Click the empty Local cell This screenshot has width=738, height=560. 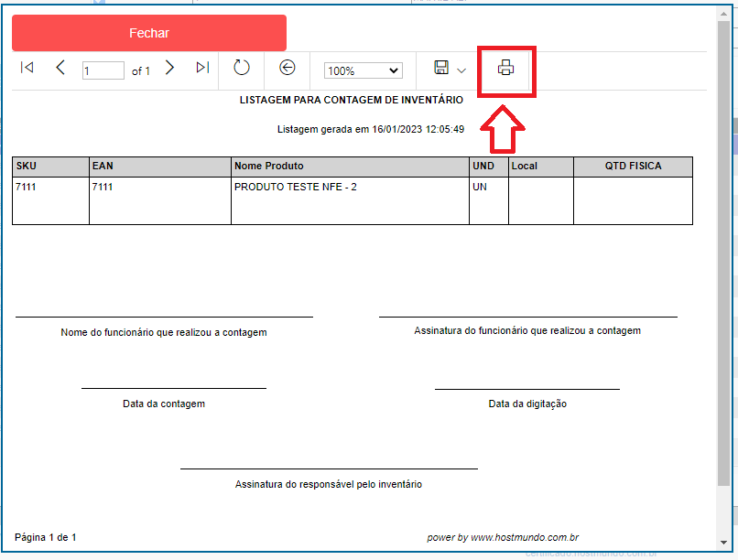pyautogui.click(x=540, y=199)
